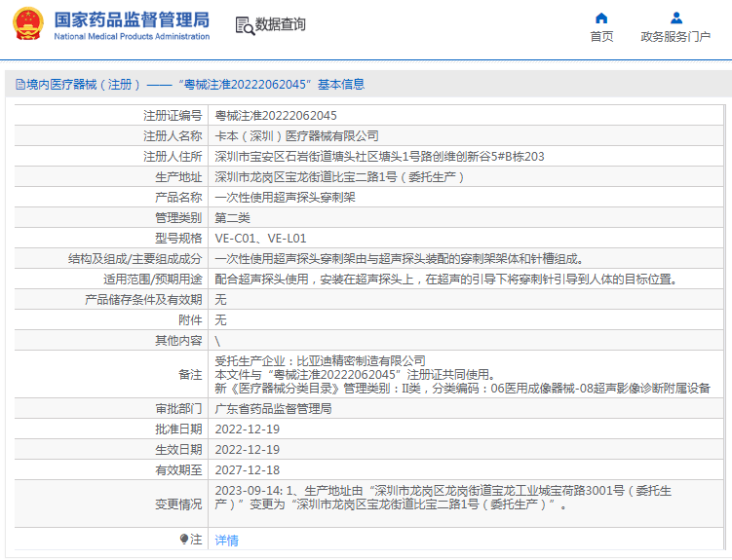Image resolution: width=732 pixels, height=560 pixels.
Task: Click the national emblem logo
Action: click(28, 23)
